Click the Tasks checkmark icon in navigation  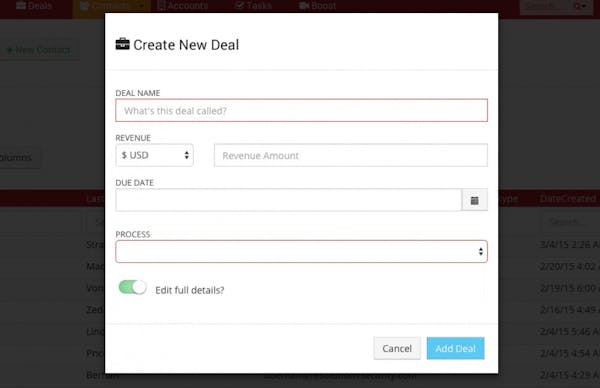pos(240,5)
